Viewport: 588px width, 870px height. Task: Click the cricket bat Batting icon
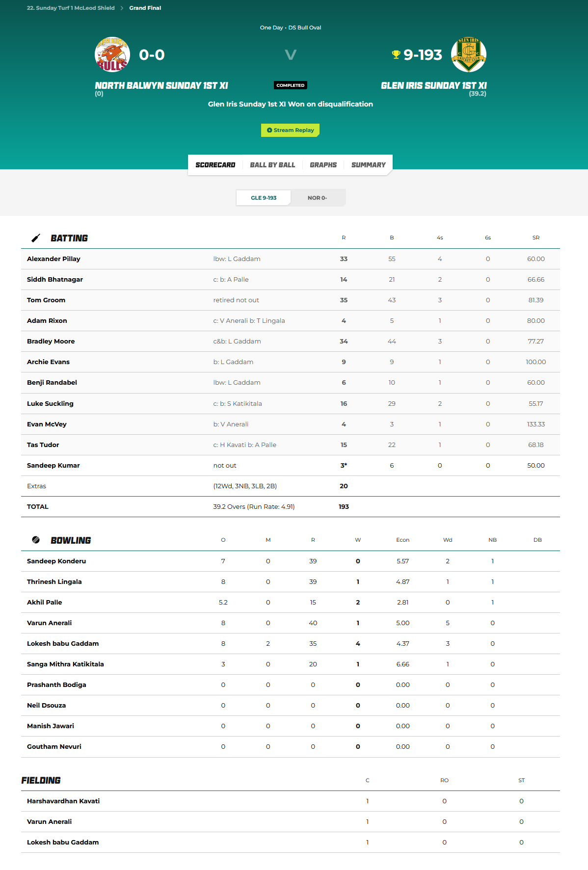pos(36,238)
